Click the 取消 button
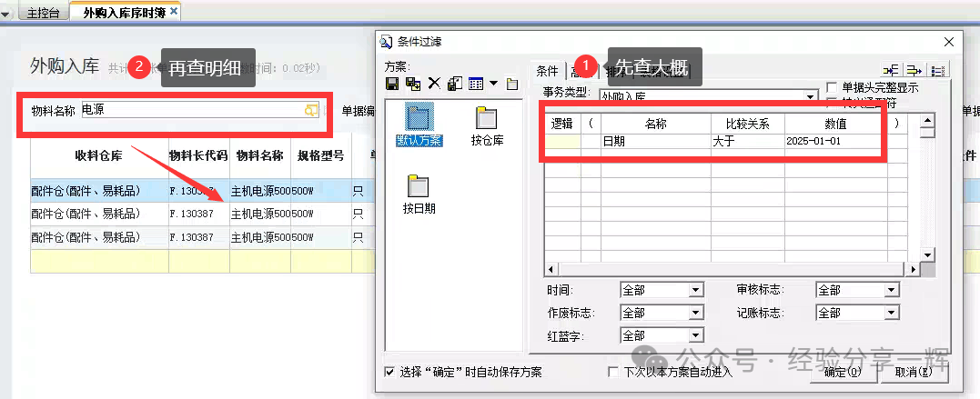980x399 pixels. point(913,372)
